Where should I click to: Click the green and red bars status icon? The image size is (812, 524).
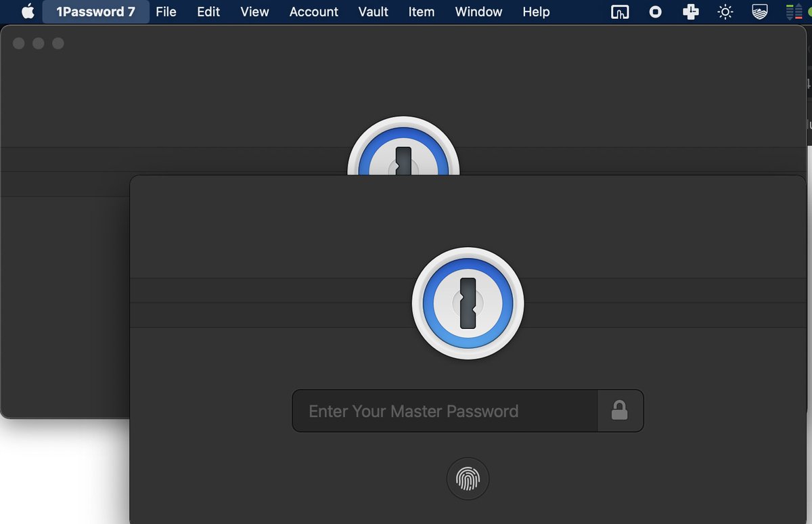tap(794, 12)
